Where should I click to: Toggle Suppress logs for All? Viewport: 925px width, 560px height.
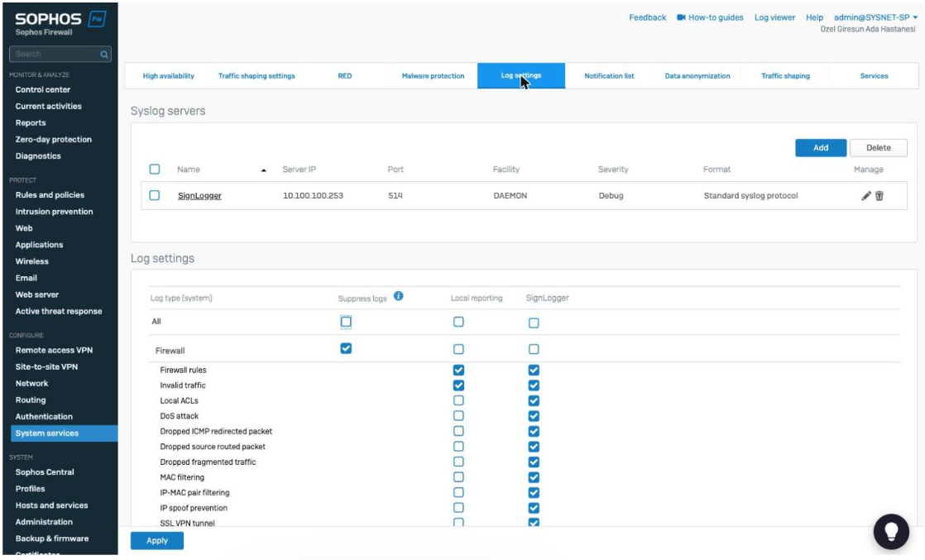(x=346, y=323)
